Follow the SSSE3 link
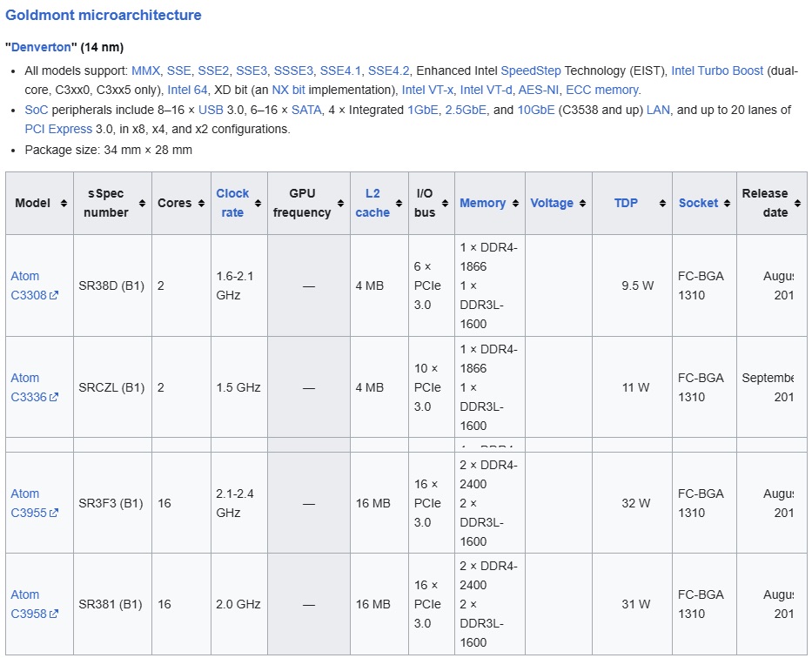The image size is (812, 658). pyautogui.click(x=293, y=70)
